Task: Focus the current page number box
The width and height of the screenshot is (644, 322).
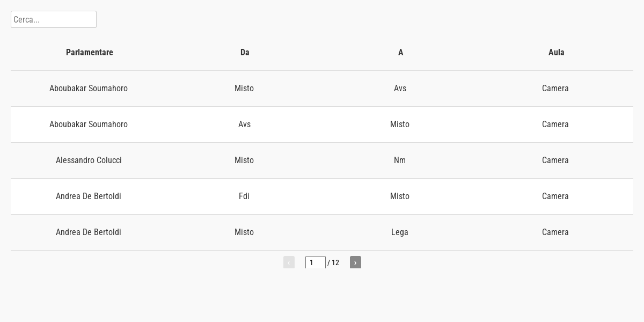Action: (x=315, y=262)
